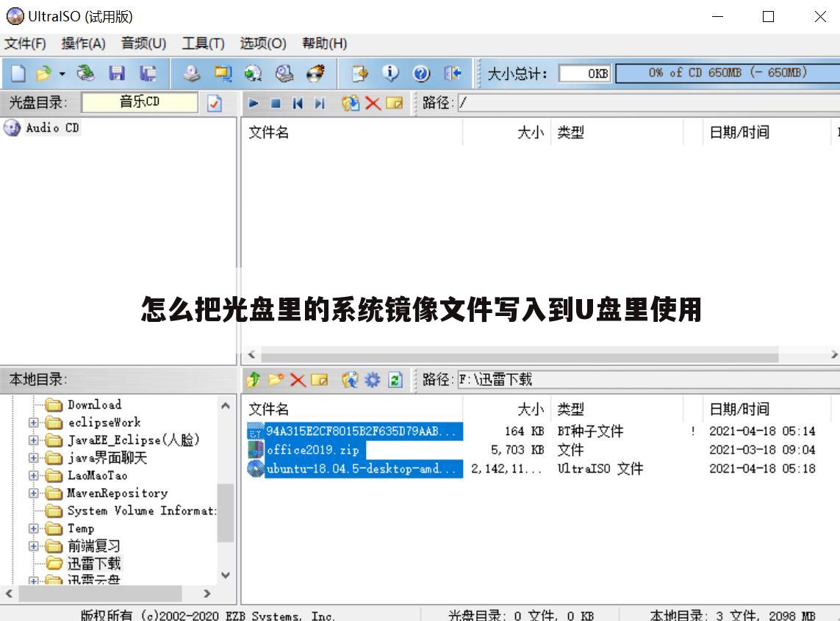This screenshot has width=840, height=621.
Task: Open the 帮助(H) menu
Action: [x=325, y=43]
